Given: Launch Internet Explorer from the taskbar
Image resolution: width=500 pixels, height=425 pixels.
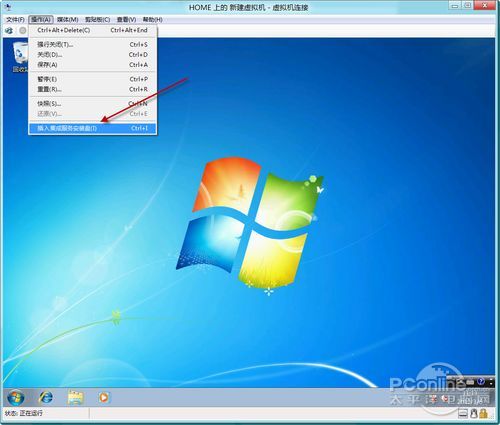Looking at the screenshot, I should (46, 397).
